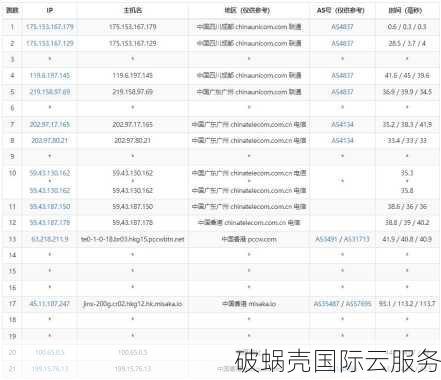Viewport: 441px width, 380px height.
Task: Select hostname cell 119.6.197.145 in hop 4
Action: pos(132,76)
